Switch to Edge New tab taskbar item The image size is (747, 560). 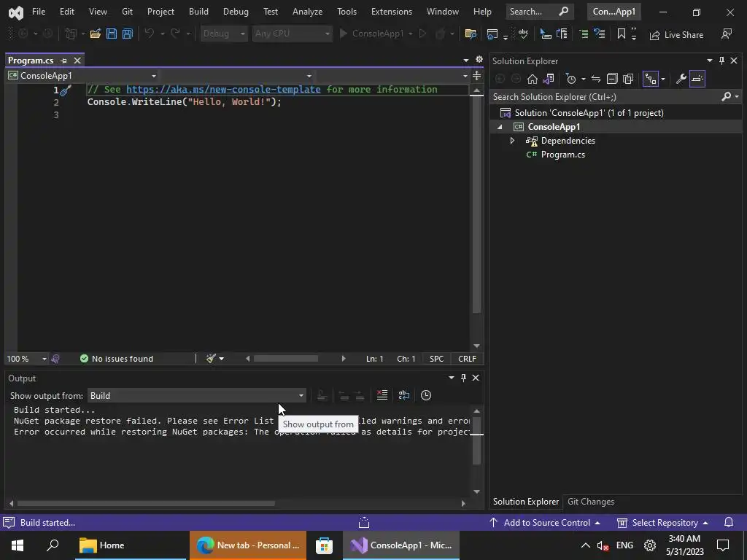click(248, 545)
